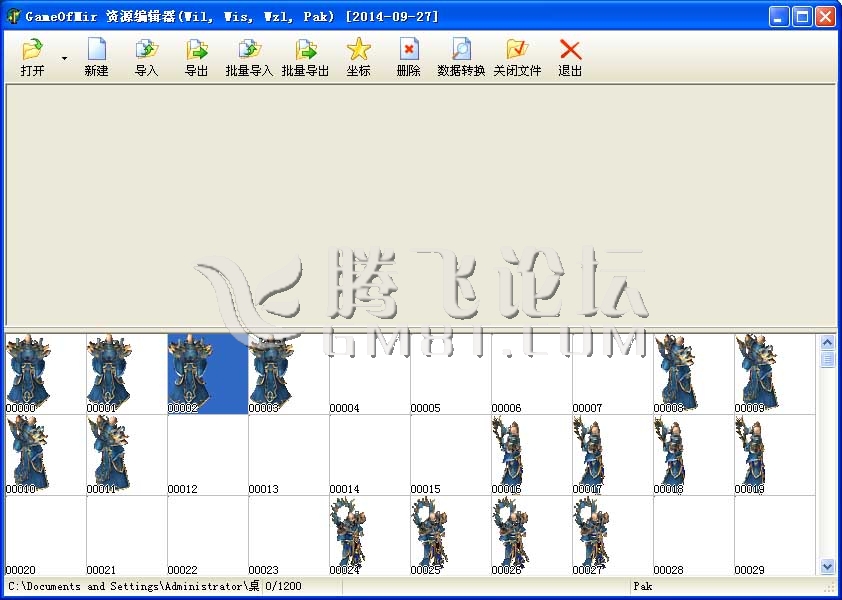Viewport: 842px width, 600px height.
Task: Delete selected image with 删除
Action: coord(408,57)
